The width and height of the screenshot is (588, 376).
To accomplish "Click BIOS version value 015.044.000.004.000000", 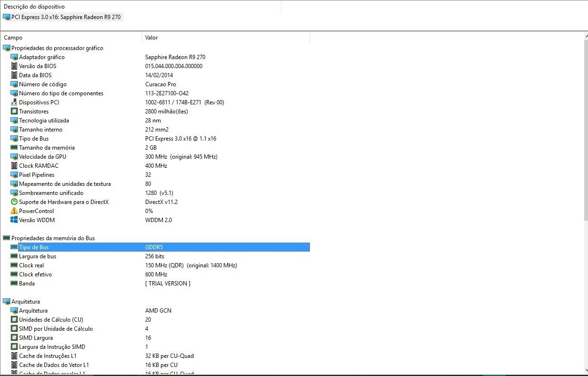I will coord(174,66).
